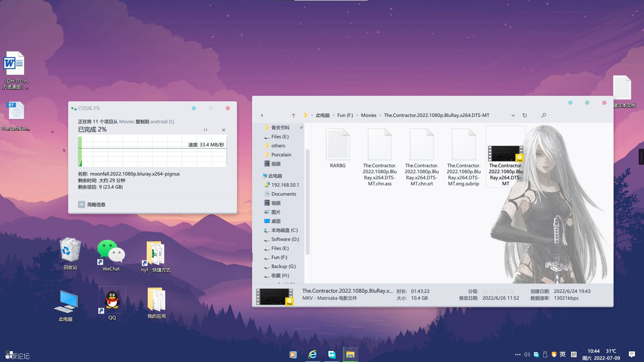Unpin 骨关节科 with the pin icon
This screenshot has height=362, width=644.
point(301,127)
